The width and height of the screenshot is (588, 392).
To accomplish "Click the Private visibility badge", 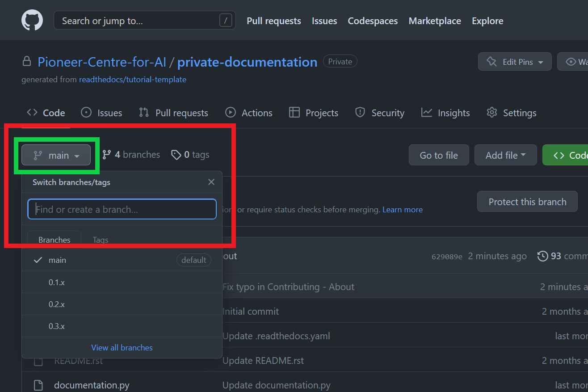I will 340,62.
